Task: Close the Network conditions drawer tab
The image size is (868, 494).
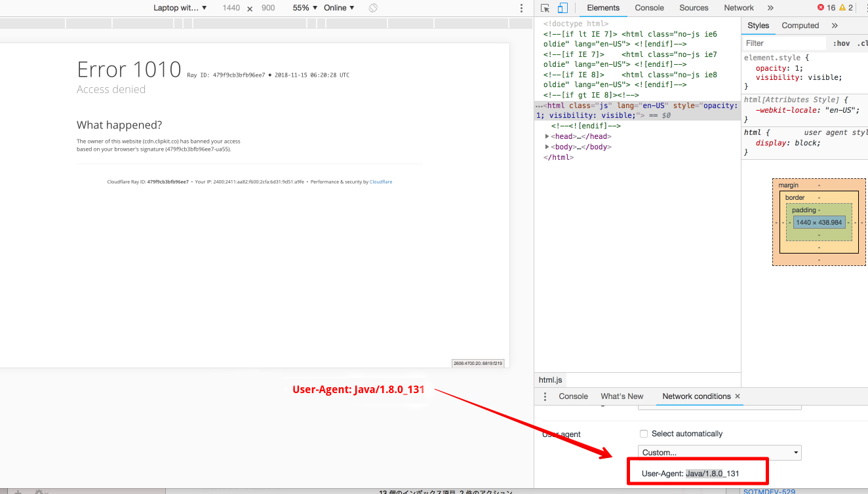Action: [738, 396]
